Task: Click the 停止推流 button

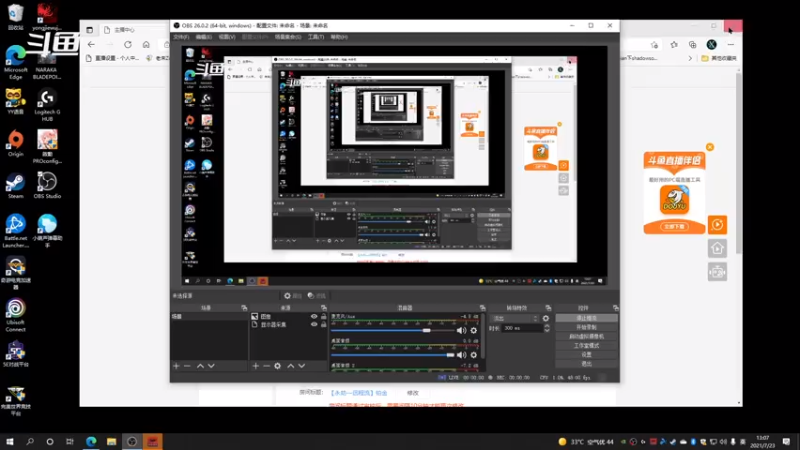Action: coord(586,318)
